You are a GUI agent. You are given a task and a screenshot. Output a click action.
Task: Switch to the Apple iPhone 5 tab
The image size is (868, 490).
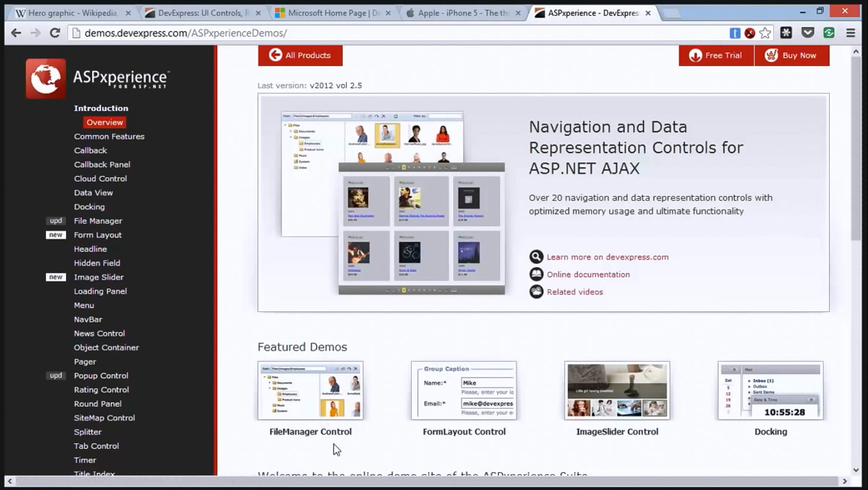click(463, 13)
